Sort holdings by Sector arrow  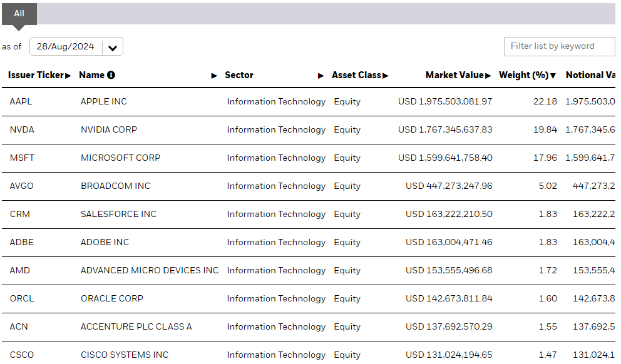click(321, 76)
